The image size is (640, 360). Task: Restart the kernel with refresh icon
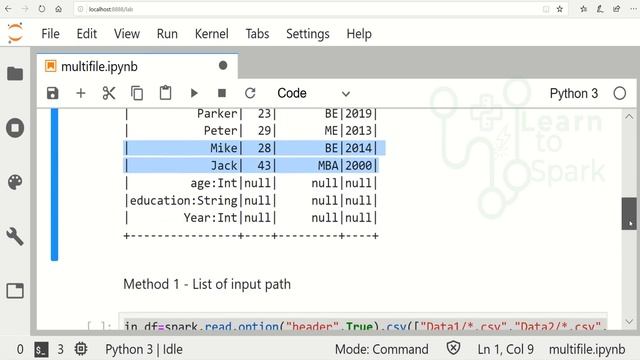coord(250,93)
